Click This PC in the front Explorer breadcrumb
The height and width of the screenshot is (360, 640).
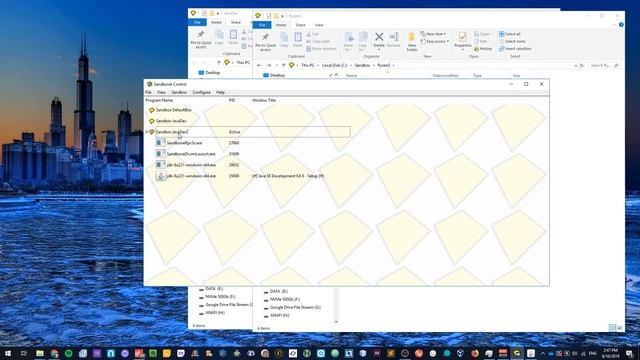click(308, 65)
